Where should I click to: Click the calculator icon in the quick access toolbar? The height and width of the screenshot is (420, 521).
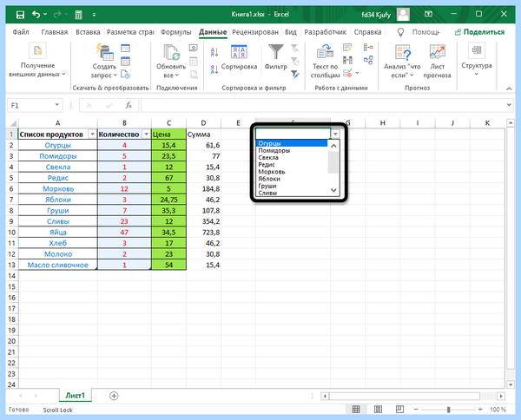coord(78,15)
